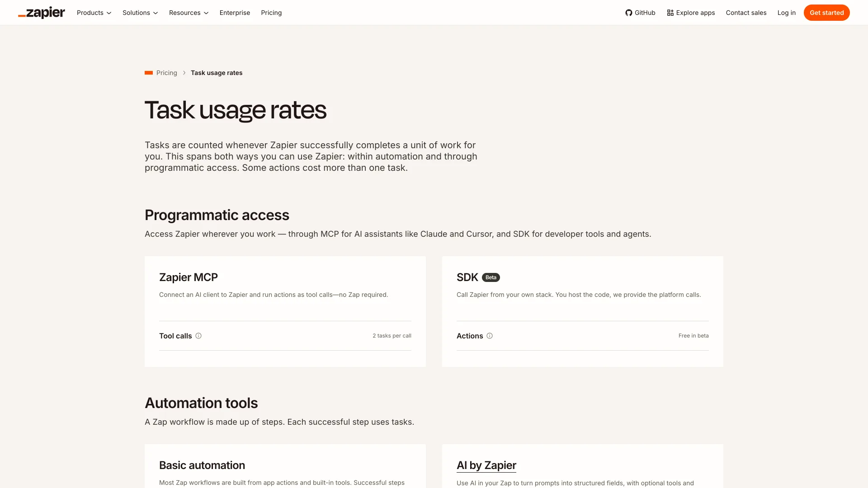Click the Tool calls label
Viewport: 868px width, 488px height.
[x=175, y=336]
